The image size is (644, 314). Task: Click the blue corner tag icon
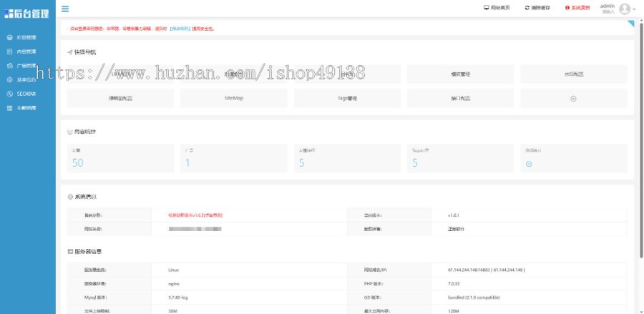click(631, 24)
